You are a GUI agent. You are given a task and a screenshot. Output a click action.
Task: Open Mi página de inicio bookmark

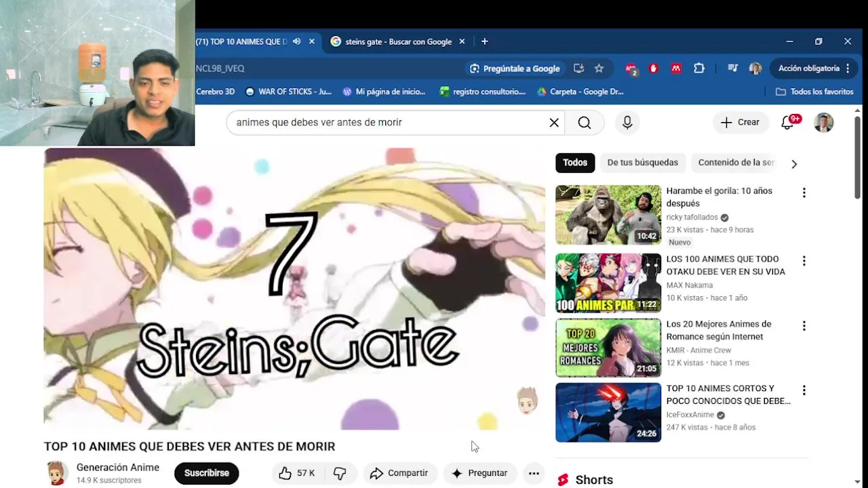[384, 91]
